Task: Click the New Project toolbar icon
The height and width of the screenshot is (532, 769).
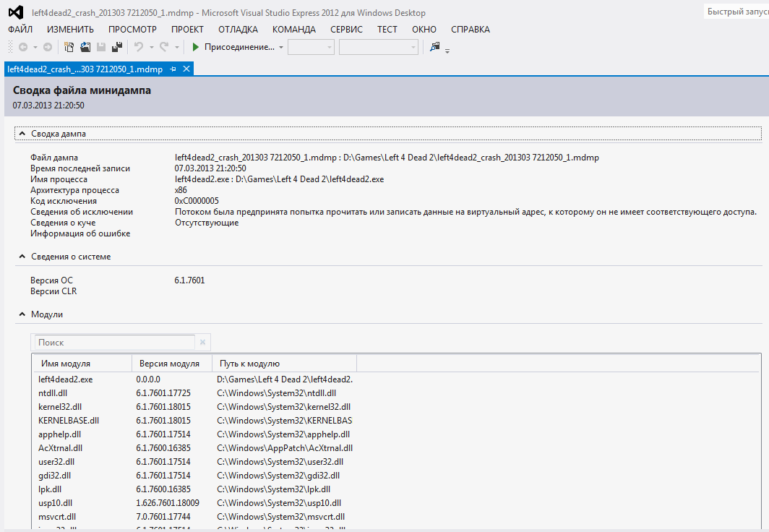Action: click(69, 47)
